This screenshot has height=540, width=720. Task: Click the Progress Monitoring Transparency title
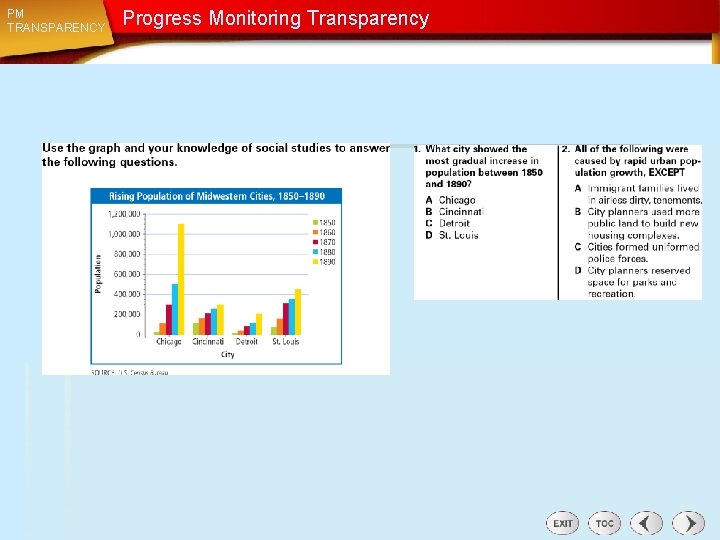pyautogui.click(x=276, y=18)
